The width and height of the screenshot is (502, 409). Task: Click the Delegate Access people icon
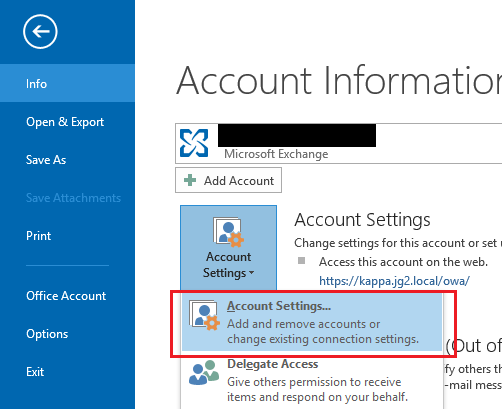pyautogui.click(x=204, y=372)
